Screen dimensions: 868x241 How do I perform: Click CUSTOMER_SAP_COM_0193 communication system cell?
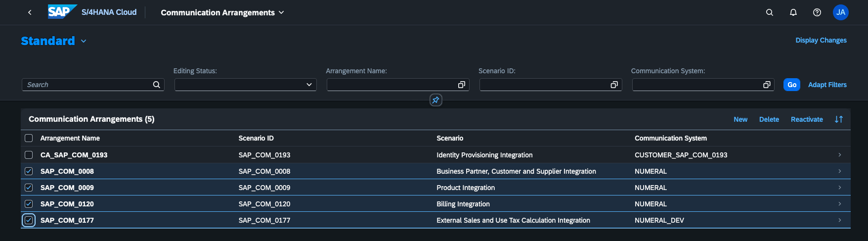pos(681,155)
